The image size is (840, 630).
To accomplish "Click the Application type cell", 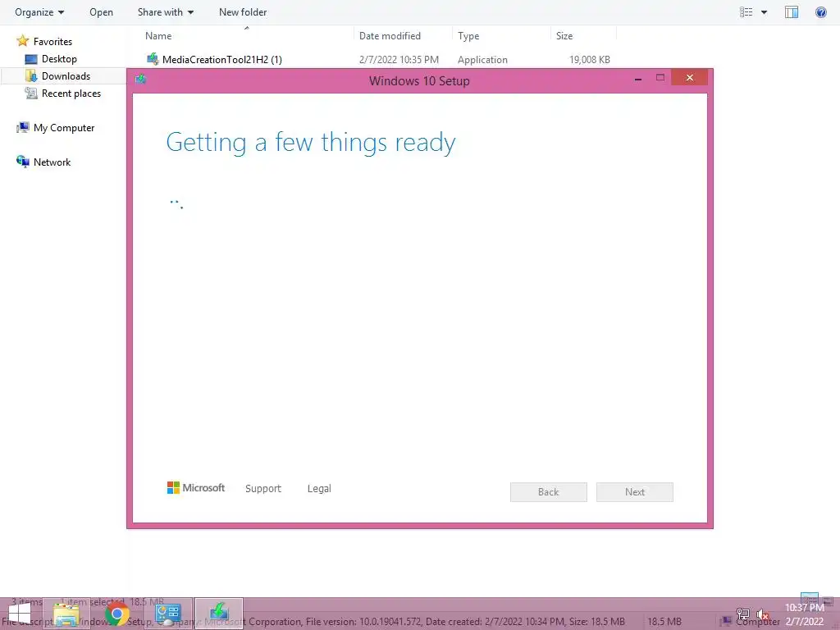I will click(482, 59).
